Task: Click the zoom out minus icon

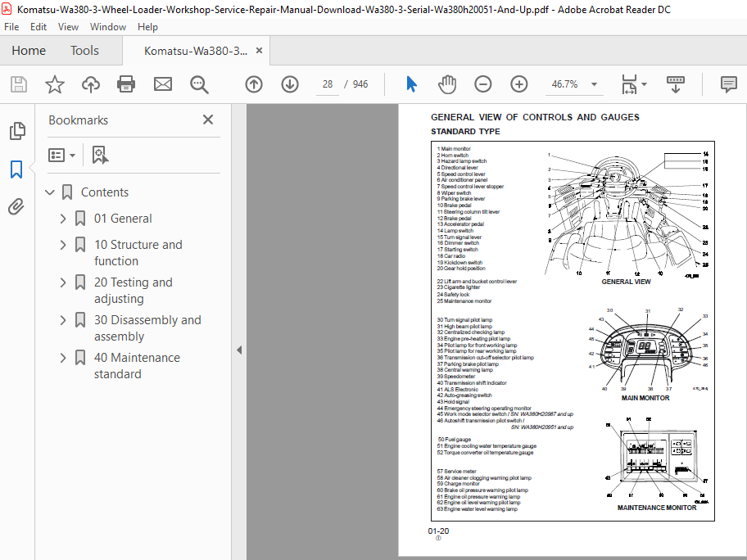Action: pyautogui.click(x=482, y=84)
